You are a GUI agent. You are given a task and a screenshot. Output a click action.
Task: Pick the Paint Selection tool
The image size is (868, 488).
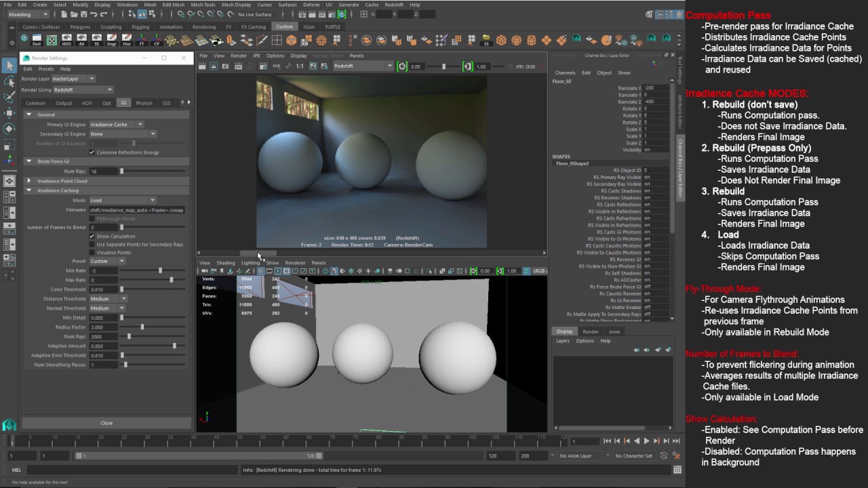tap(9, 97)
